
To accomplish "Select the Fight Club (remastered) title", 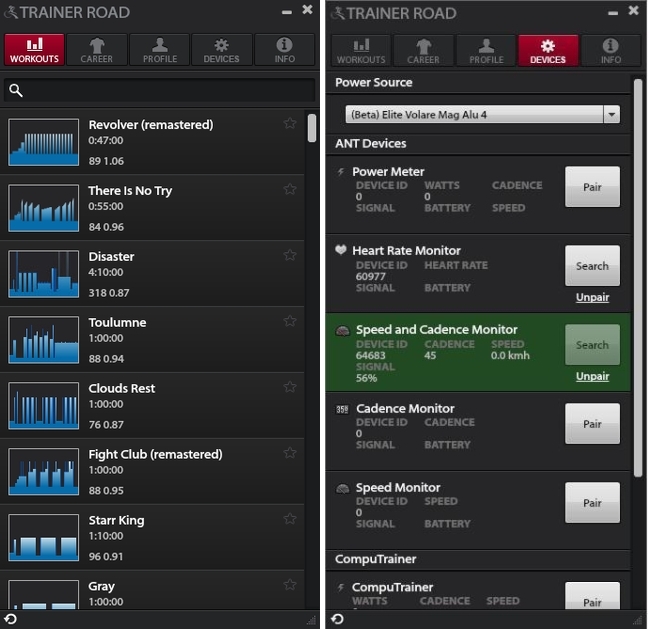I will click(155, 454).
